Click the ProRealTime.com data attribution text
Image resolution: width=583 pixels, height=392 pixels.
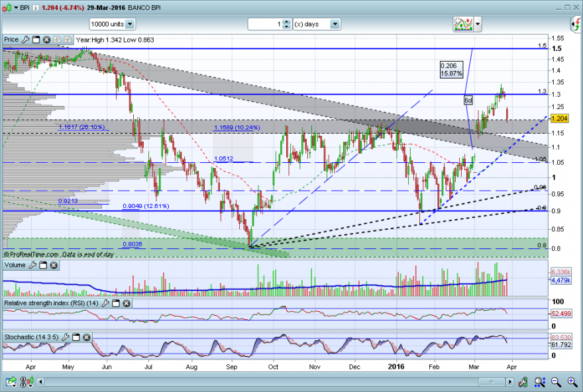click(58, 254)
